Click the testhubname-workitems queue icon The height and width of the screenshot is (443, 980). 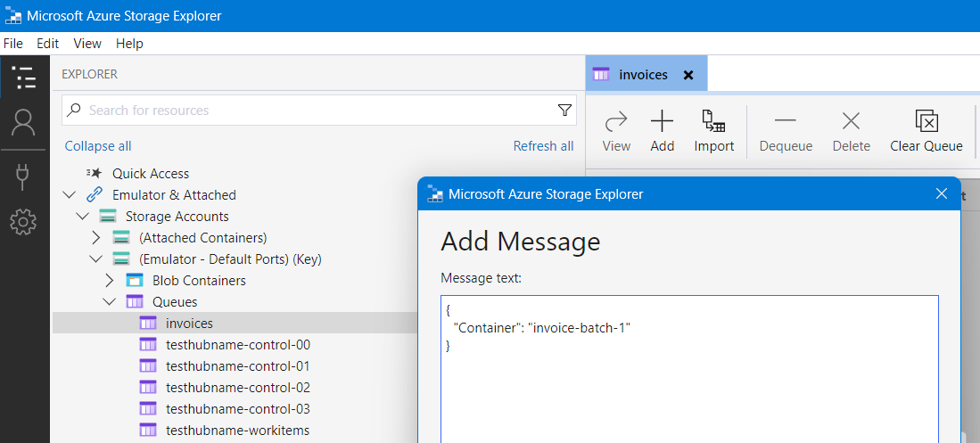(x=147, y=431)
